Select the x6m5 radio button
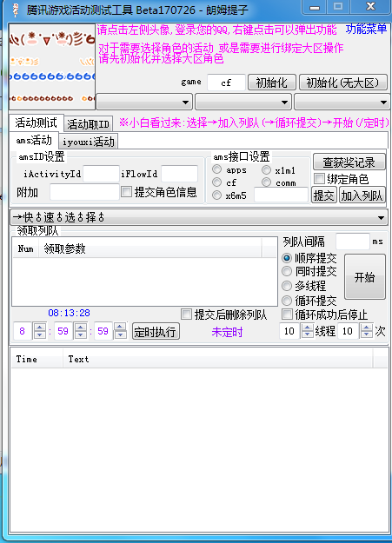The image size is (392, 543). [x=217, y=195]
